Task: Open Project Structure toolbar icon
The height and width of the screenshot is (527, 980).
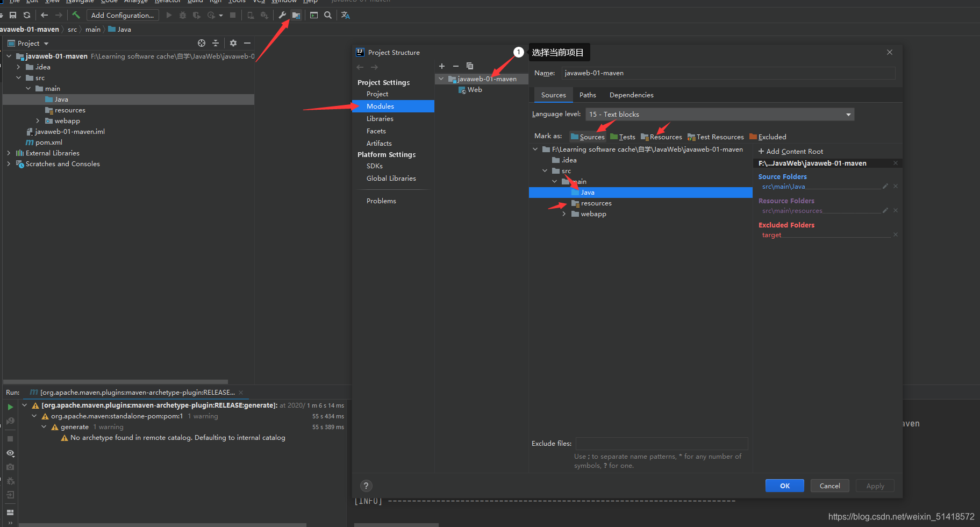Action: tap(296, 15)
